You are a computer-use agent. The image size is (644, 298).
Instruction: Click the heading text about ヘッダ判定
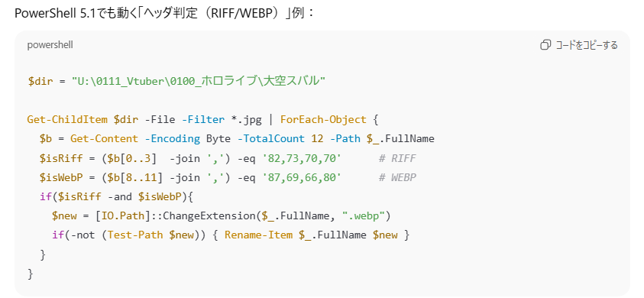pos(164,13)
